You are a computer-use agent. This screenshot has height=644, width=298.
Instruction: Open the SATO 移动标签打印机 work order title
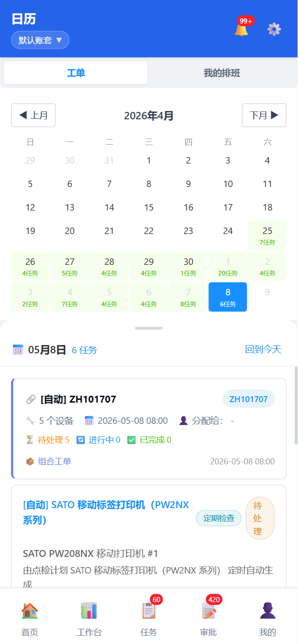(x=106, y=512)
